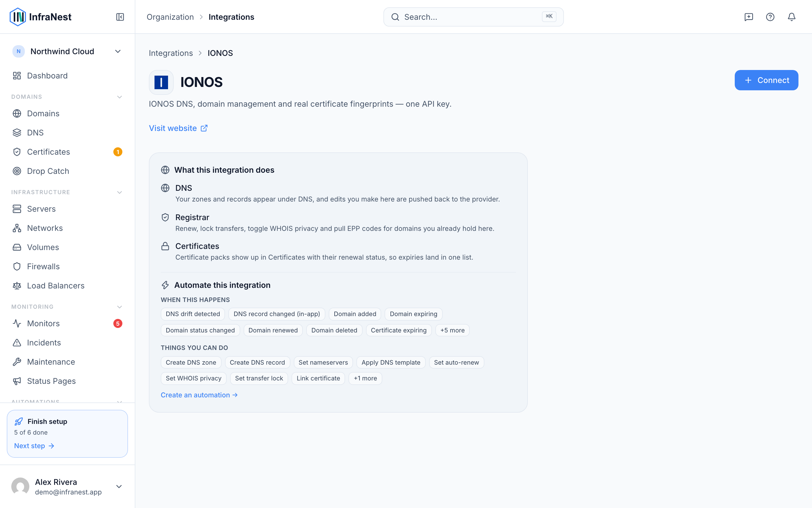Focus the Search input field
The height and width of the screenshot is (508, 812).
click(x=473, y=17)
